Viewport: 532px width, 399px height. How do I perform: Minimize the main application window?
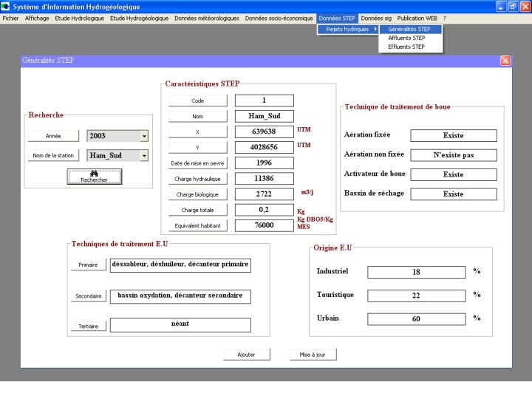click(x=501, y=7)
